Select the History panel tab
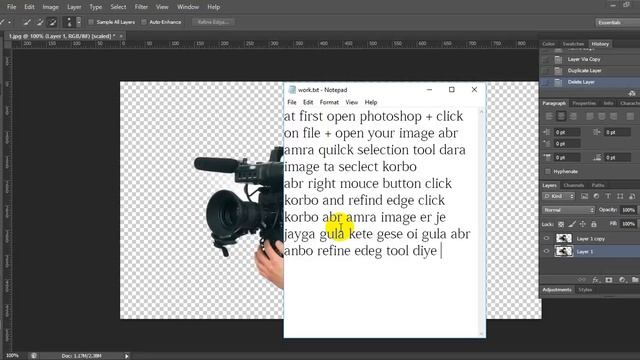This screenshot has height=360, width=640. point(600,44)
